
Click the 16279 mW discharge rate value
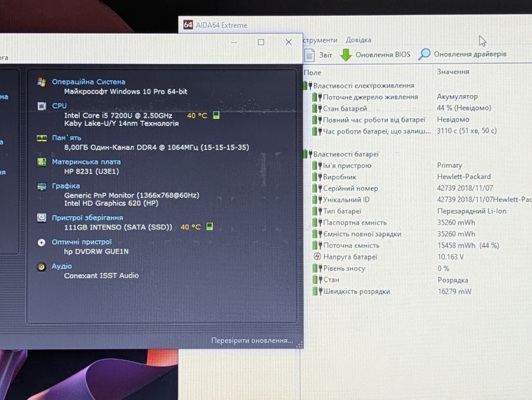click(x=455, y=291)
